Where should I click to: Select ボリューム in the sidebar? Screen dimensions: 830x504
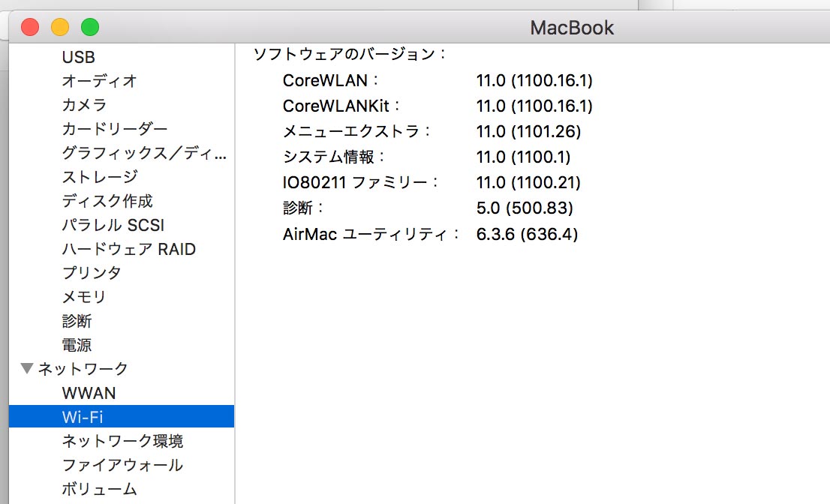tap(100, 489)
